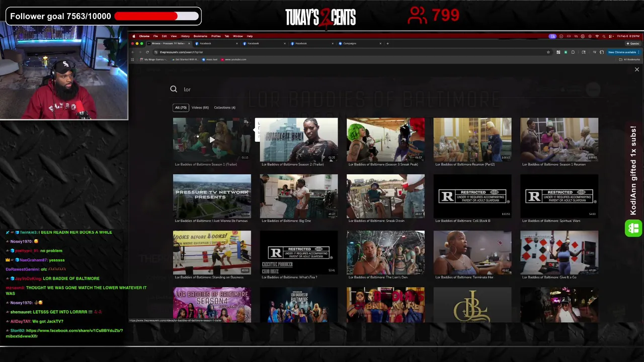Open Lor Baddies of Baltimore Season 1 (Trailer) thumbnail
The height and width of the screenshot is (362, 644).
[212, 140]
